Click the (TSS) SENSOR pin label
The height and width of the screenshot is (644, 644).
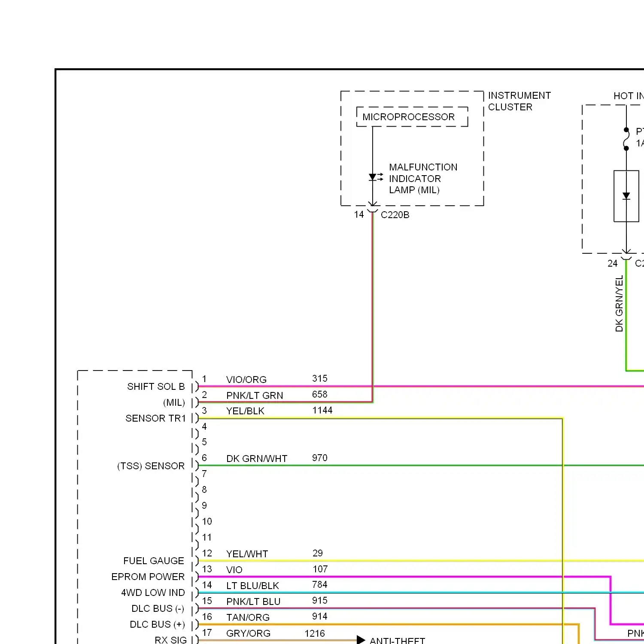(151, 466)
